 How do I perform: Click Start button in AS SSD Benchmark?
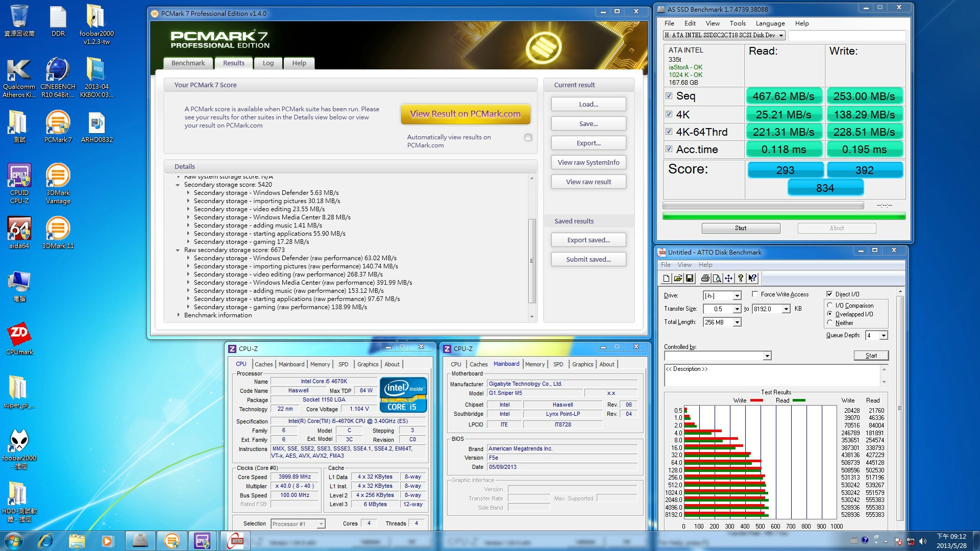pos(741,228)
